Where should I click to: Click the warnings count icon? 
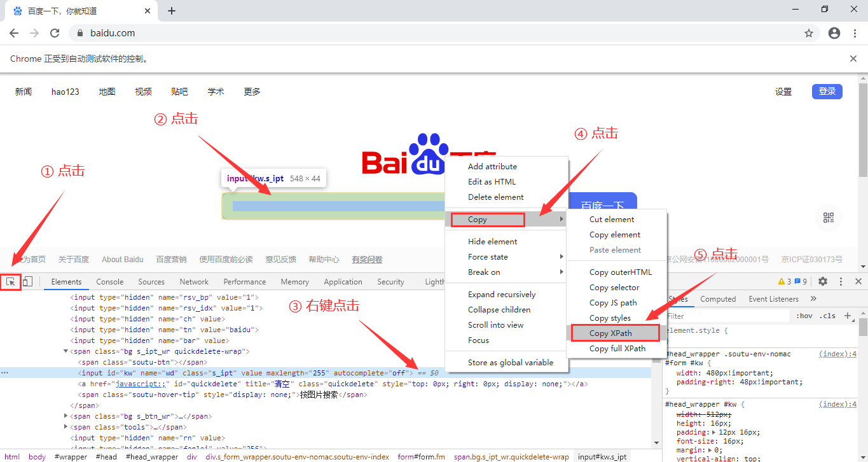785,281
